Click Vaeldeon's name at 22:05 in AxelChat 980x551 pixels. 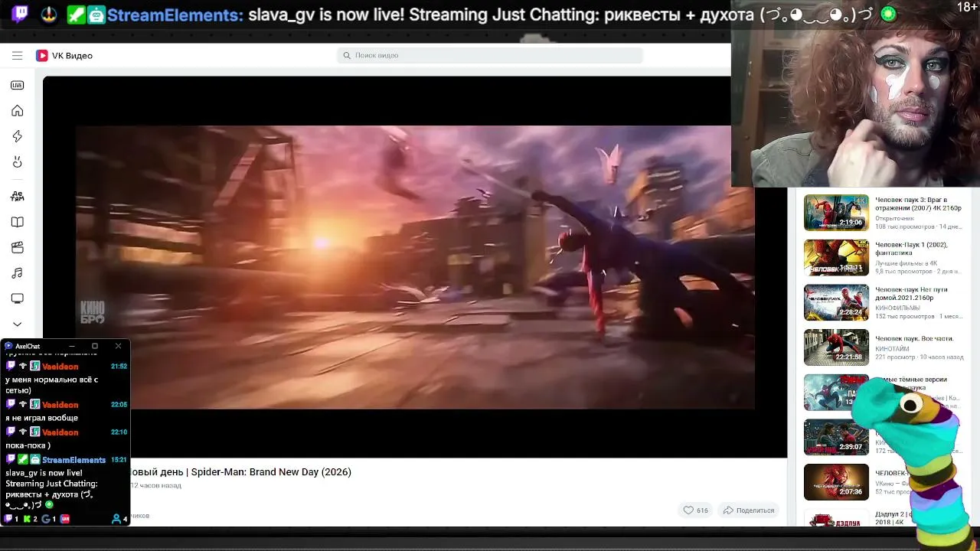tap(60, 405)
